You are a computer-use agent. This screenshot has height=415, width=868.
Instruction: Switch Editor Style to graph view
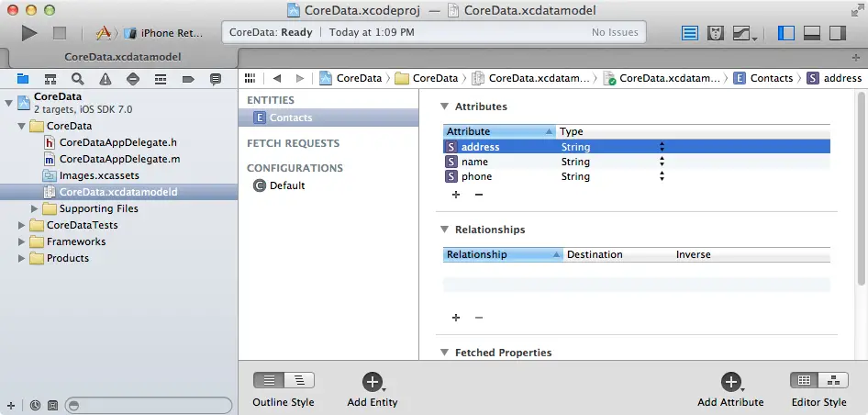click(x=832, y=380)
